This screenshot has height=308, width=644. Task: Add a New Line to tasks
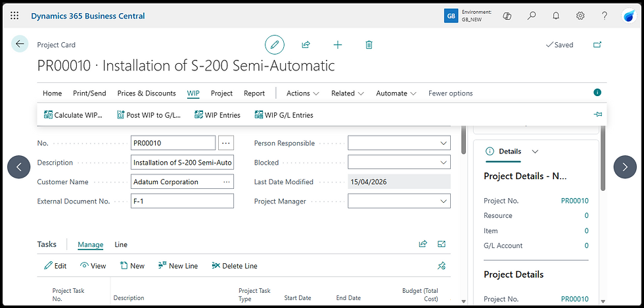coord(178,266)
